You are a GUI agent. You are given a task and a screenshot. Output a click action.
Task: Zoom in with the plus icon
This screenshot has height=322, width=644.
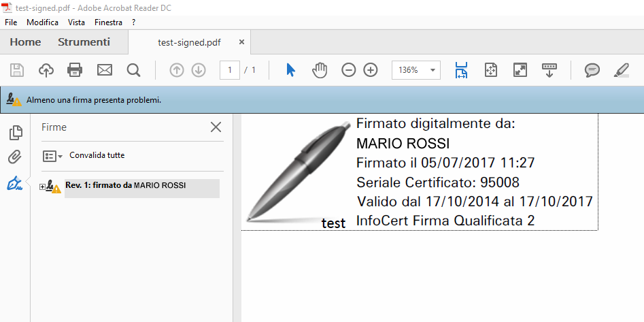pyautogui.click(x=371, y=70)
